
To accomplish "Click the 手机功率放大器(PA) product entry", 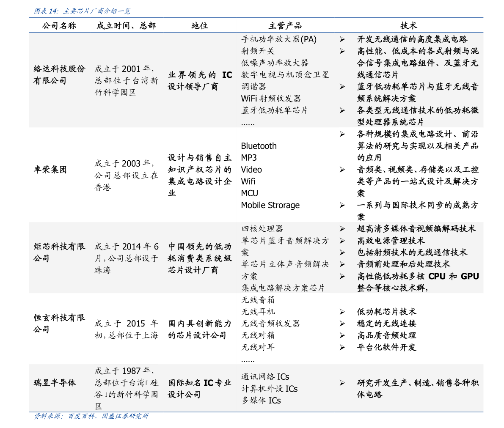I will pos(278,39).
